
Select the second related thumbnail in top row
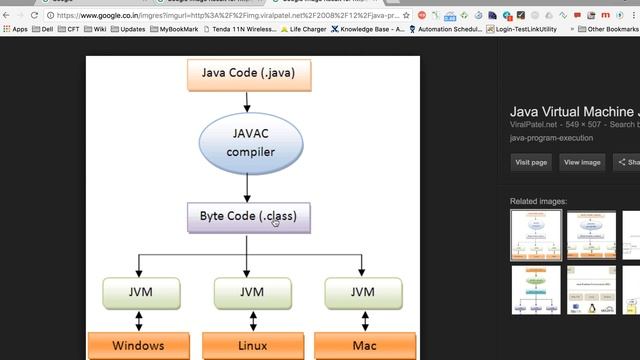(x=591, y=235)
